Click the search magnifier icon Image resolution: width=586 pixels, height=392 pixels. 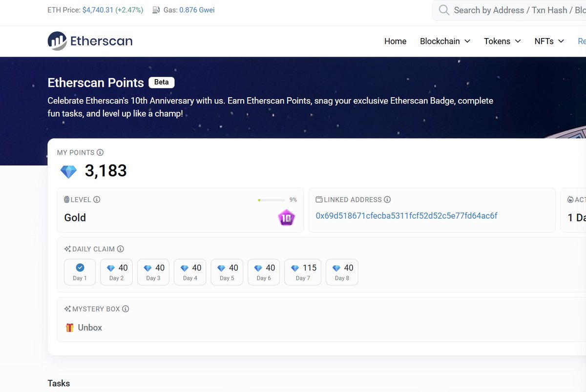click(444, 10)
